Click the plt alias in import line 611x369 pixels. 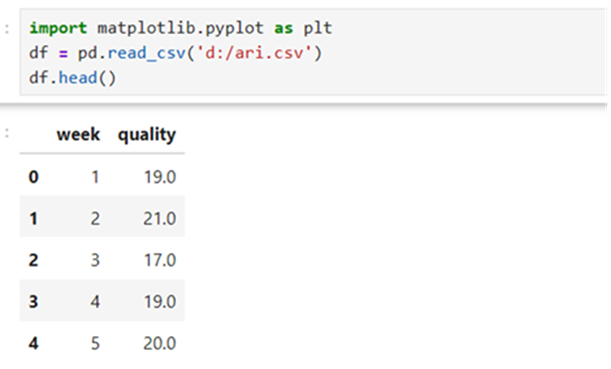tap(318, 29)
